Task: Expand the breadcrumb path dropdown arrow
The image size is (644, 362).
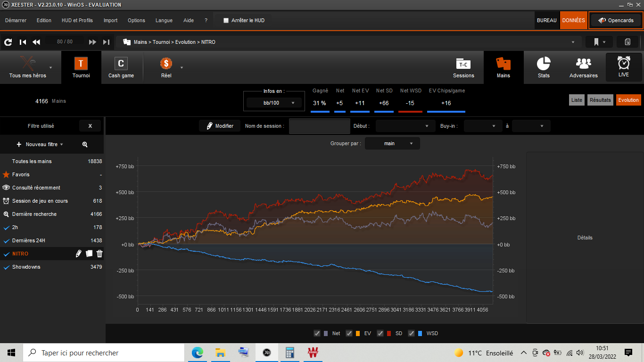Action: [573, 42]
